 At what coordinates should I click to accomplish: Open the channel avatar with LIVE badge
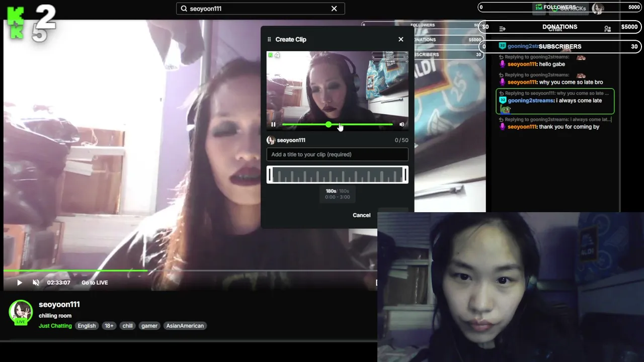(21, 312)
